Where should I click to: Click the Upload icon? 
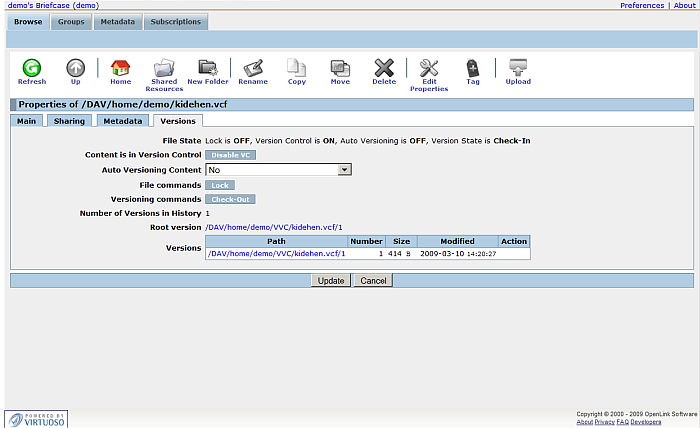[x=518, y=68]
